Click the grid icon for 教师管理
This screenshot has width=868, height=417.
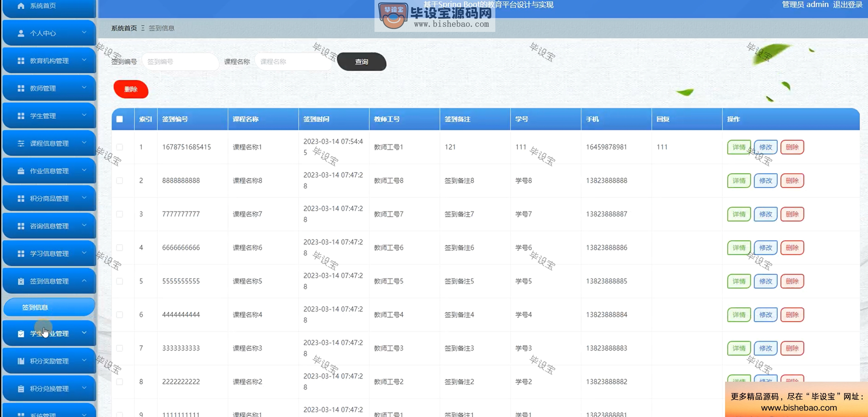click(21, 88)
